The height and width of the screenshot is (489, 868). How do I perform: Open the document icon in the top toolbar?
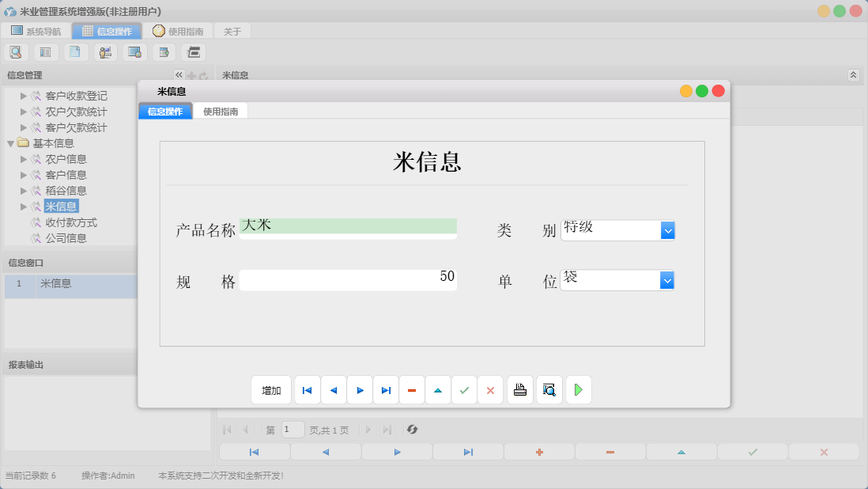75,51
